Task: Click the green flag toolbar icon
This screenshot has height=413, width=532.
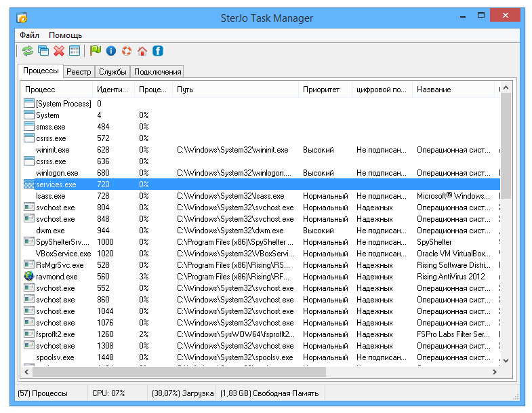Action: click(96, 51)
